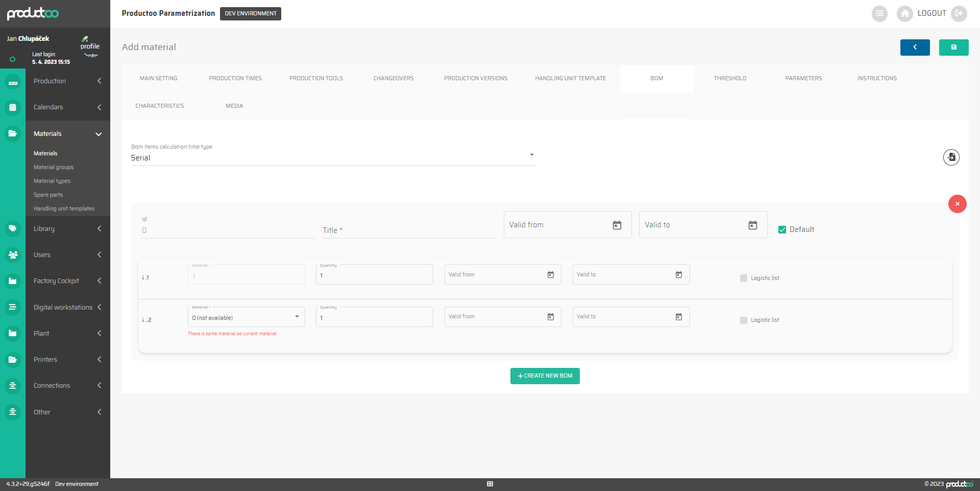The image size is (980, 491).
Task: Open BOM Valid from calendar picker
Action: coord(617,225)
